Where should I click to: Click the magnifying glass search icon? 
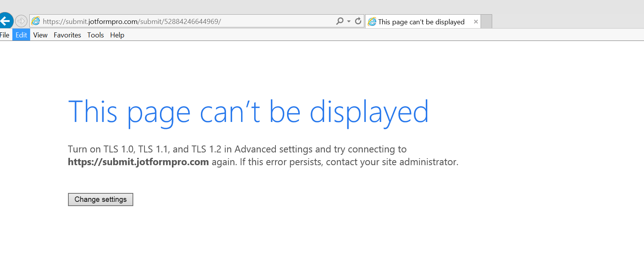[340, 21]
